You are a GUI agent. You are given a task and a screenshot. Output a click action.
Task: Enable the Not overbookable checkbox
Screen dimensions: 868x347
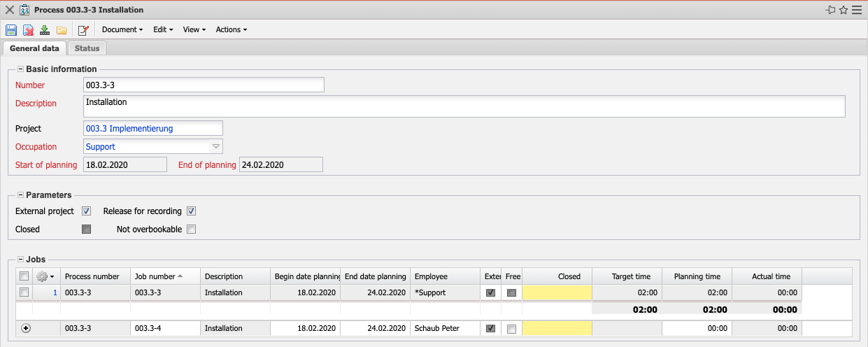click(191, 229)
